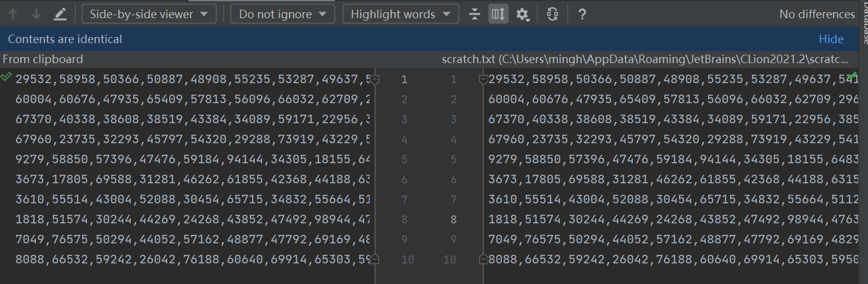This screenshot has height=284, width=868.
Task: Click right pane line starting 67960,23735
Action: 673,140
